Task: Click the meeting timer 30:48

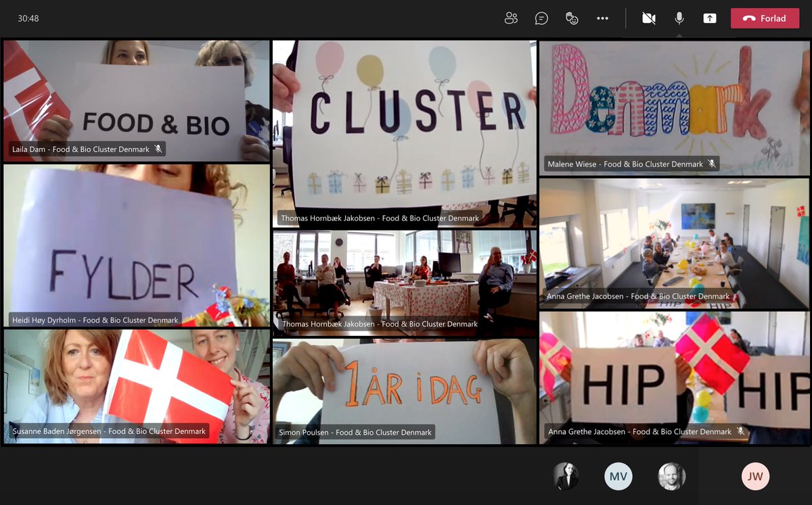Action: (x=28, y=18)
